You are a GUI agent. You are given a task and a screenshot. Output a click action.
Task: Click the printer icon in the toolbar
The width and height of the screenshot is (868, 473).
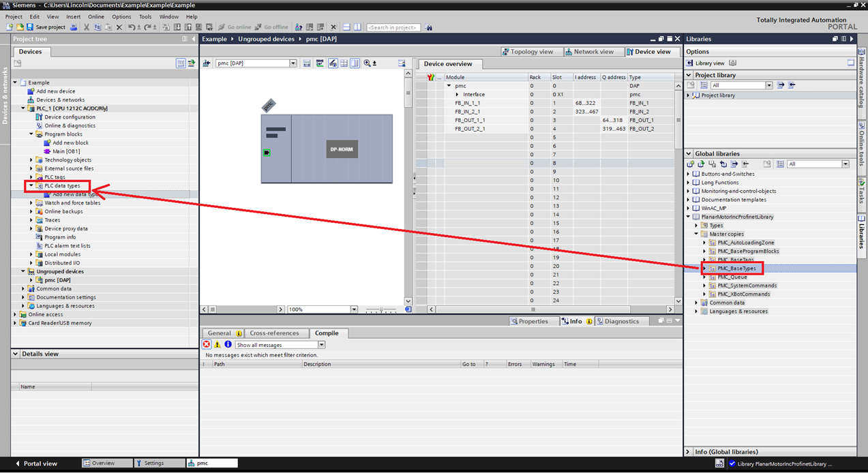[x=75, y=27]
